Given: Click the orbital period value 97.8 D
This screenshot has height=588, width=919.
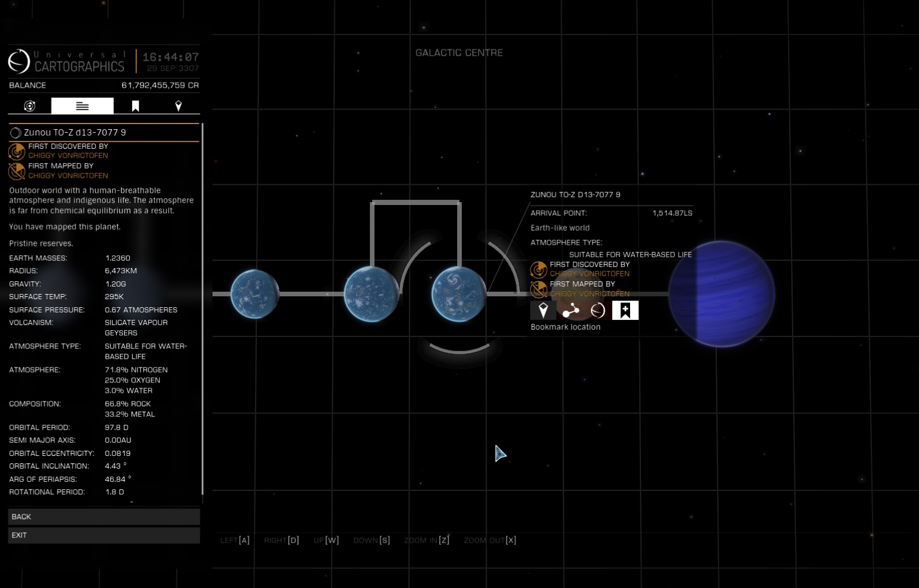Looking at the screenshot, I should coord(117,428).
